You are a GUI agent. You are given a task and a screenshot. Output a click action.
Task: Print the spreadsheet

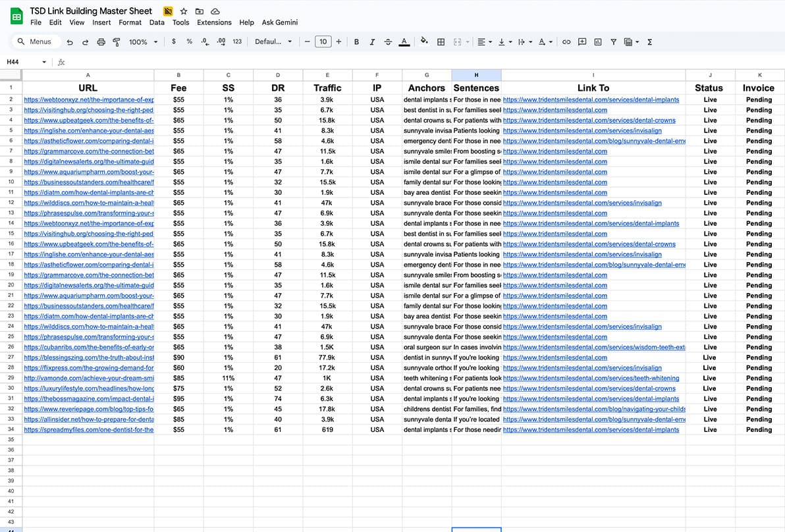[x=101, y=42]
